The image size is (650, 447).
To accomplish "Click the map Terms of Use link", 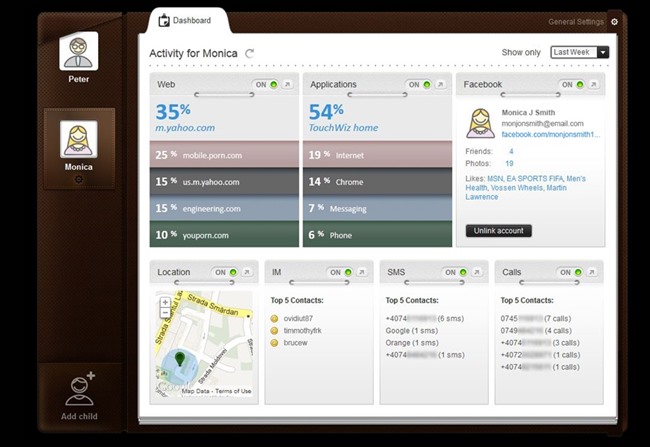I will click(233, 391).
